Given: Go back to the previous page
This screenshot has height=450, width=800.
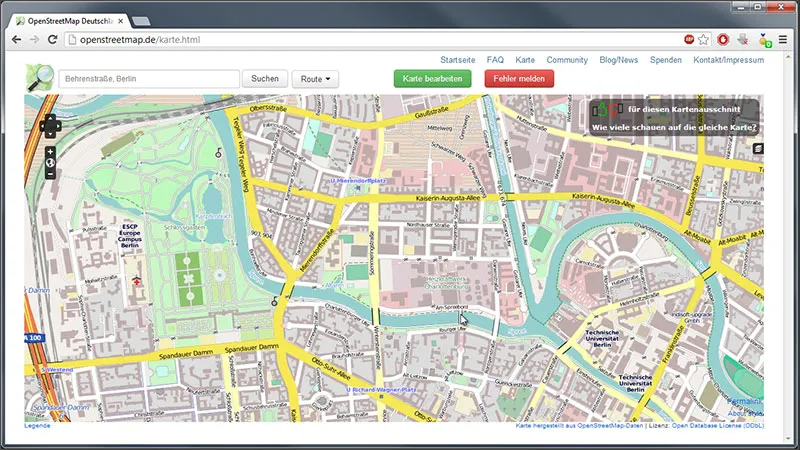Looking at the screenshot, I should click(16, 39).
